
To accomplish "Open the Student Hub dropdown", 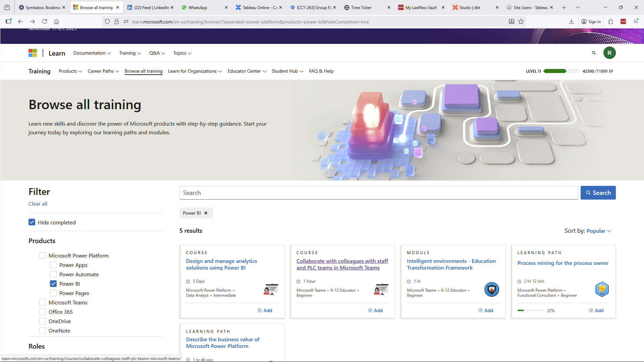I will click(288, 71).
